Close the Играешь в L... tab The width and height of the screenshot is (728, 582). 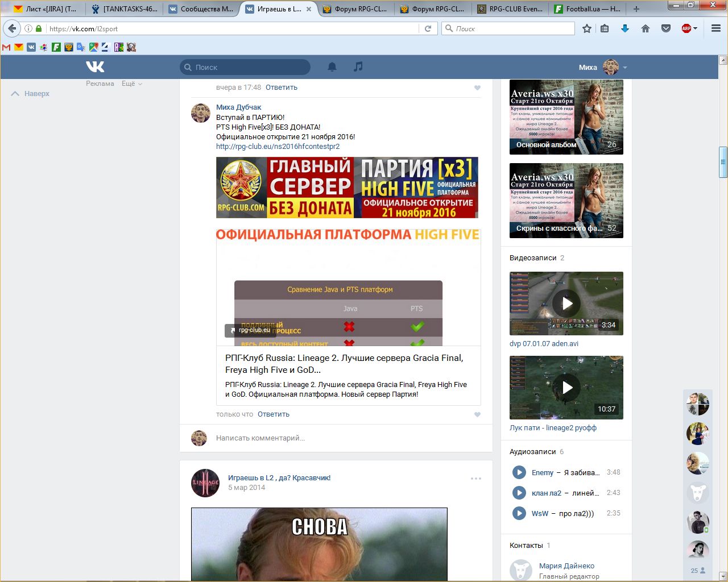click(309, 9)
